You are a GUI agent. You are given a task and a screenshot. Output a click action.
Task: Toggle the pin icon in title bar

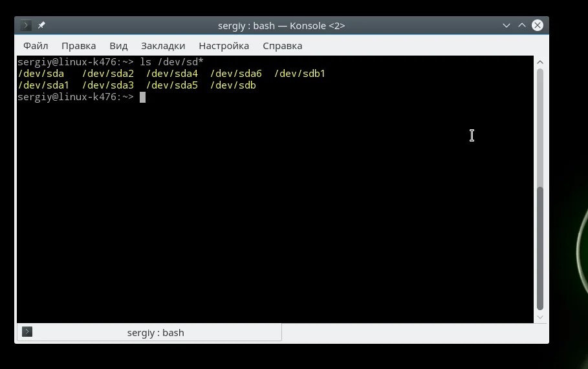pos(41,25)
